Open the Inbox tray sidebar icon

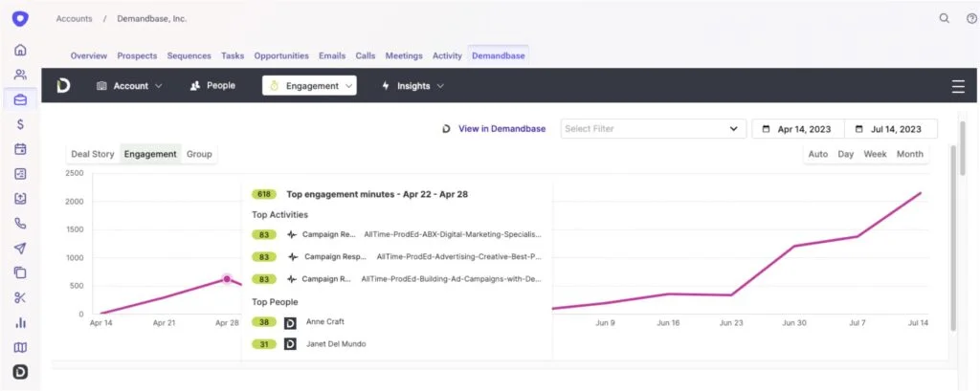[x=20, y=199]
